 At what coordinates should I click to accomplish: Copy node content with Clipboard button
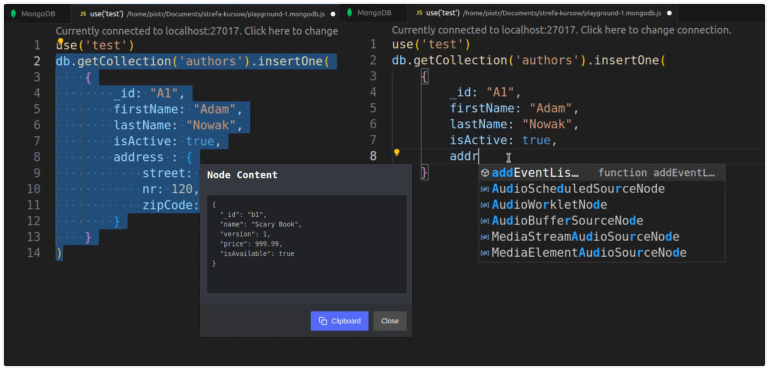click(339, 321)
